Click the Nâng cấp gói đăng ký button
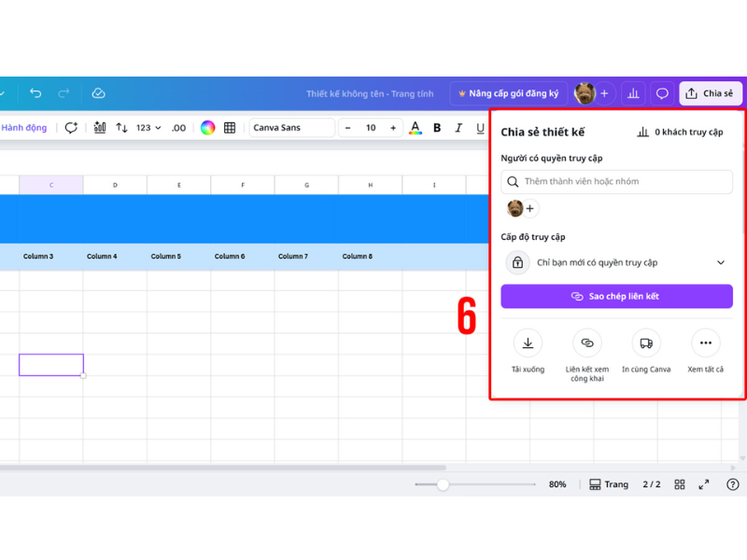The width and height of the screenshot is (747, 560). [508, 93]
